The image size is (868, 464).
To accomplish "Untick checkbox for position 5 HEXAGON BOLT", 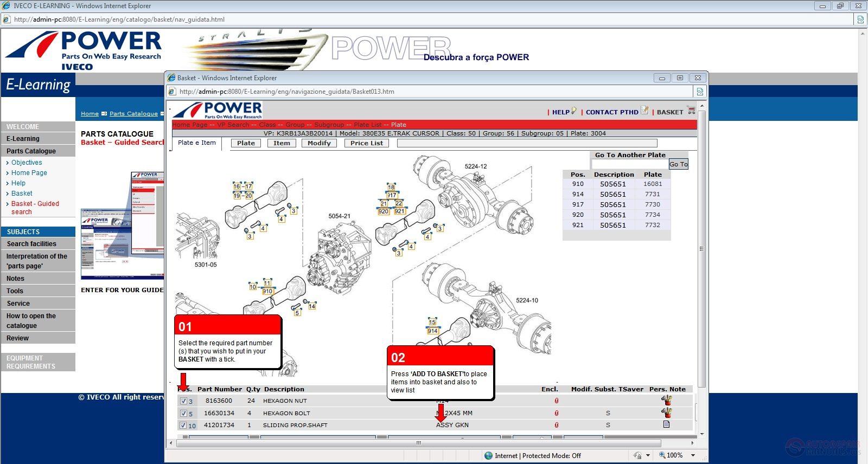I will [x=183, y=413].
